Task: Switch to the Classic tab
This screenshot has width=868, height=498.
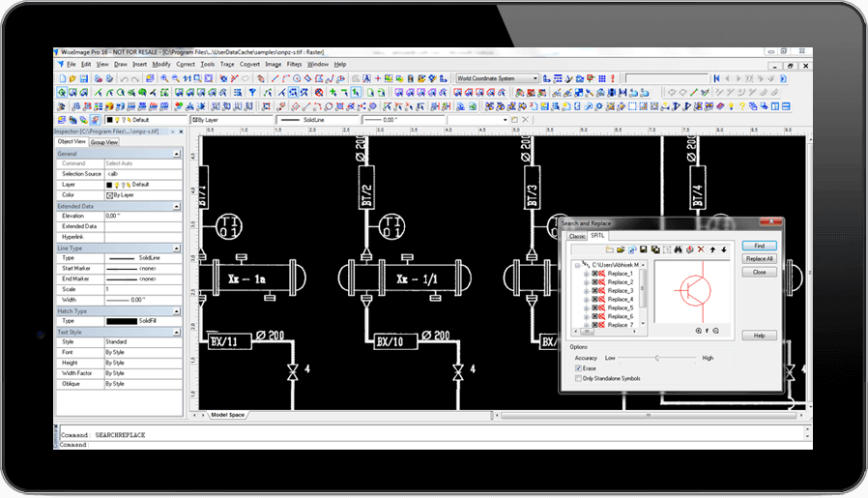Action: pos(576,236)
